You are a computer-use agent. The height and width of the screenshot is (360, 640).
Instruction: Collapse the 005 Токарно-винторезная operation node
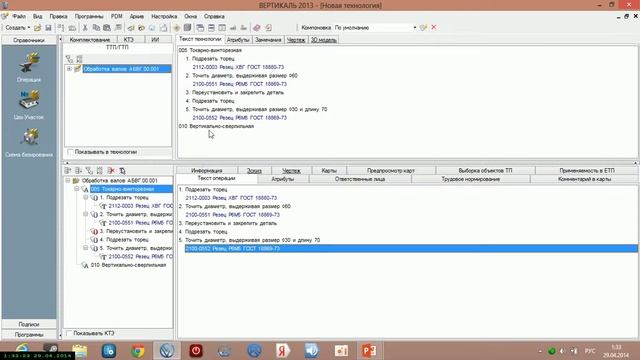click(76, 189)
